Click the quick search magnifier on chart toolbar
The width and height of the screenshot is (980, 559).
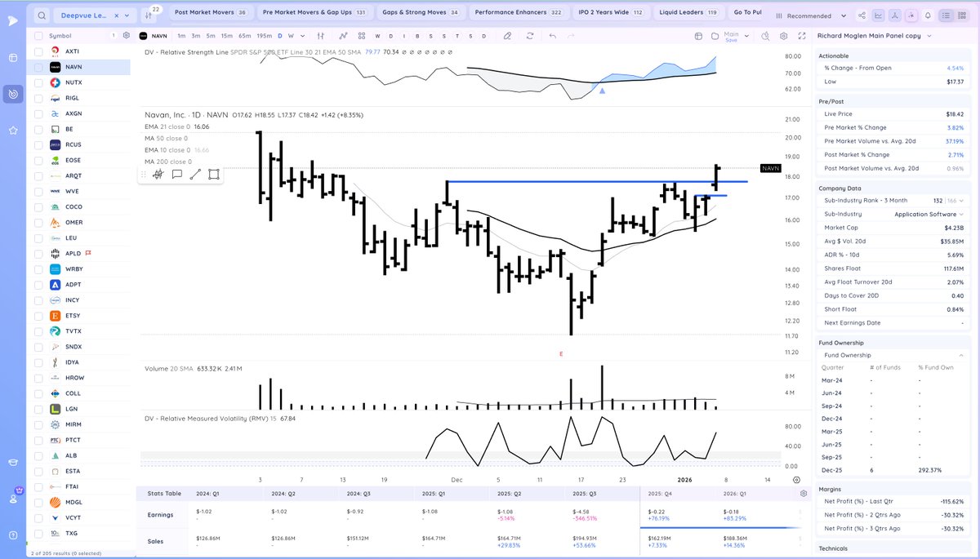[x=764, y=36]
